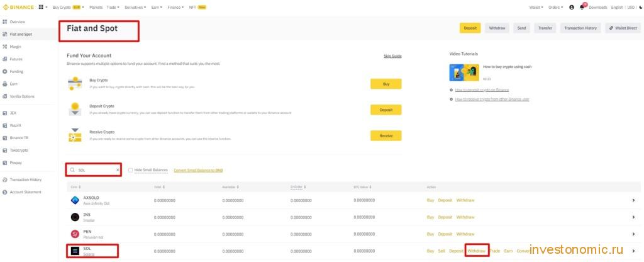Image resolution: width=644 pixels, height=262 pixels.
Task: Click the Skip Guide link
Action: pos(392,56)
